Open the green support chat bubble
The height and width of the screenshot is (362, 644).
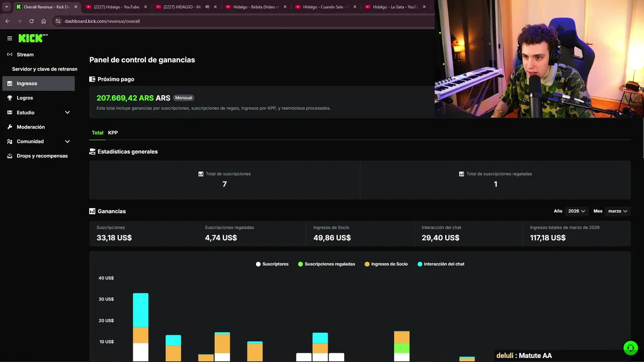(630, 348)
